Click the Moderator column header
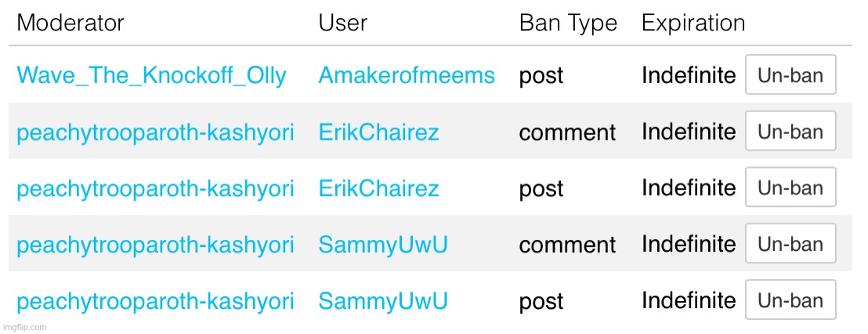868x334 pixels. (x=71, y=23)
